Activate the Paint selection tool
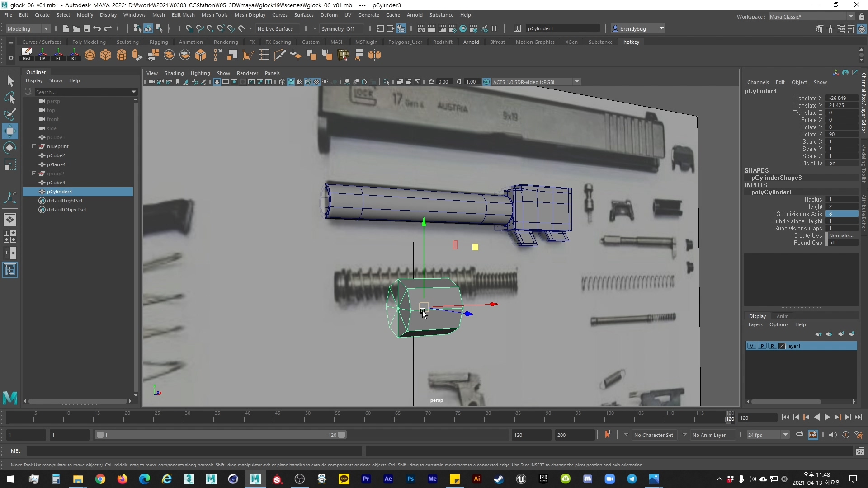The height and width of the screenshot is (488, 868). point(10,114)
